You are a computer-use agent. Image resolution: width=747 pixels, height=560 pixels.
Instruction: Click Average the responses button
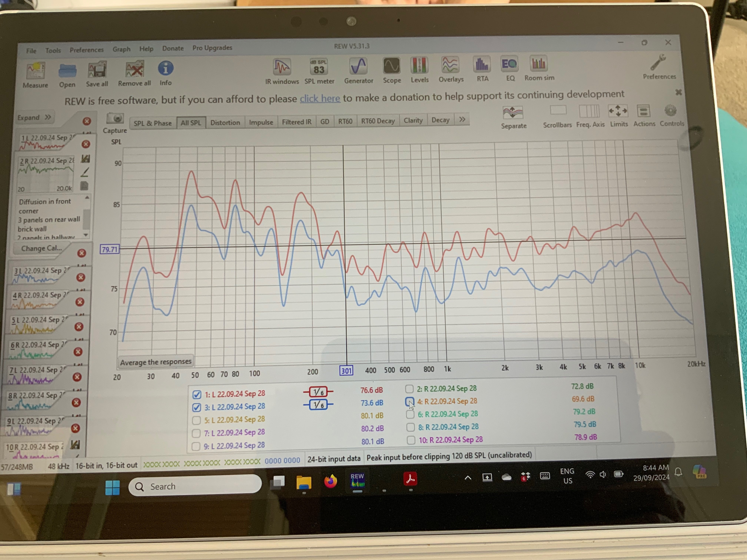click(x=156, y=362)
